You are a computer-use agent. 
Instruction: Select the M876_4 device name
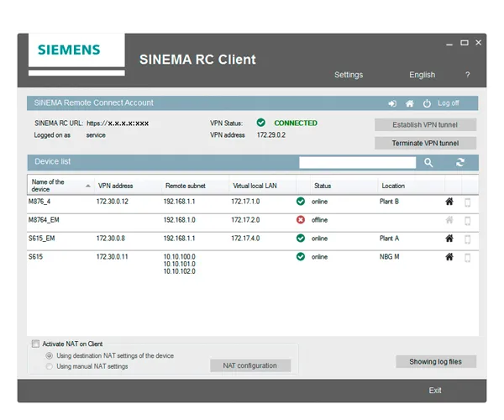[x=39, y=202]
